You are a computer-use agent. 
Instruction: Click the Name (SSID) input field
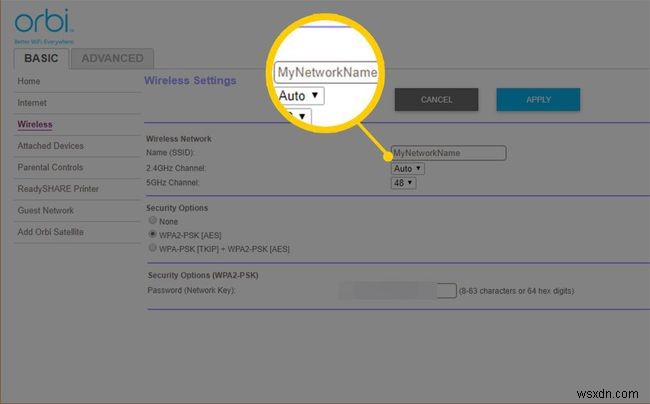tap(448, 153)
